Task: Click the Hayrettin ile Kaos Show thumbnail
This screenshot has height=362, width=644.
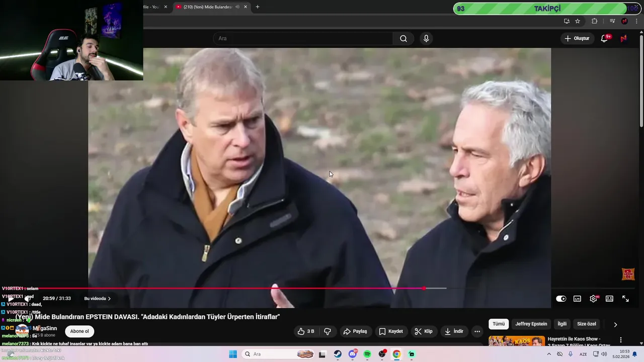Action: 517,341
